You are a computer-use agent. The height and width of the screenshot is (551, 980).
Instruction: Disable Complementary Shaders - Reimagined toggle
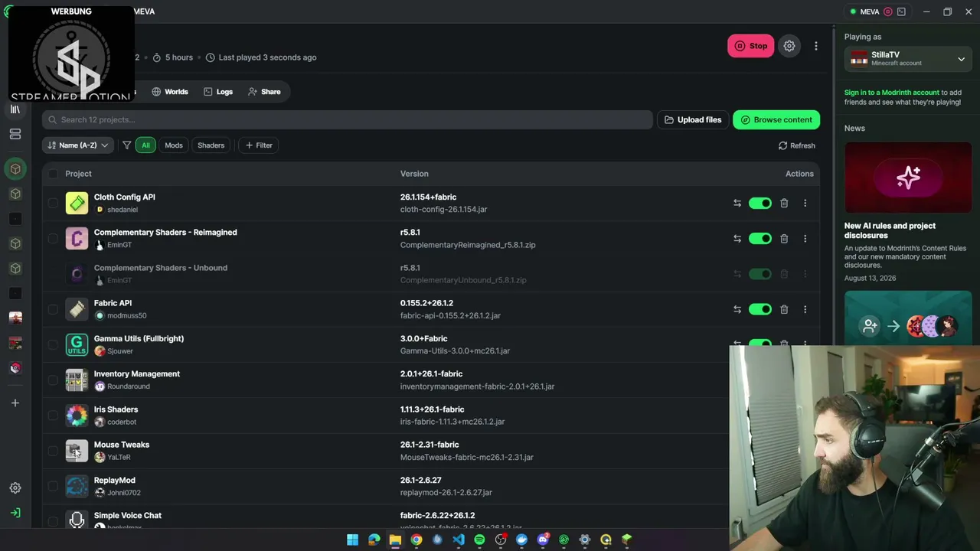(760, 239)
